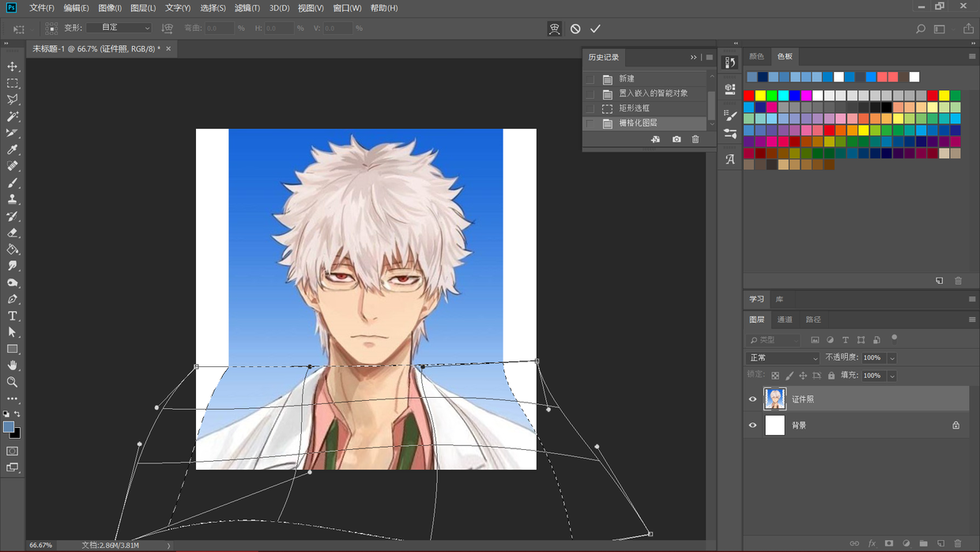Open the blend mode 正常 dropdown
980x552 pixels.
(783, 358)
